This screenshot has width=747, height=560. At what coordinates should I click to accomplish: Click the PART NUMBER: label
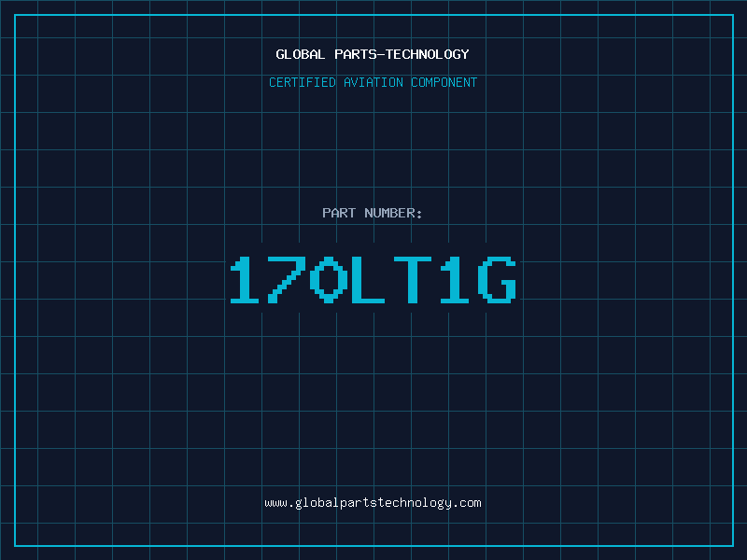[x=372, y=213]
